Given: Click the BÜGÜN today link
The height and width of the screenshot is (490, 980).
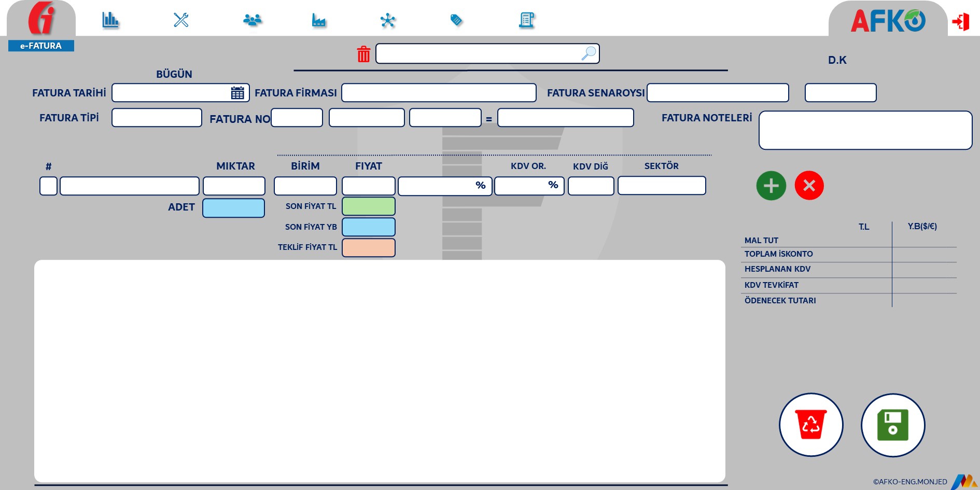Looking at the screenshot, I should [x=174, y=74].
